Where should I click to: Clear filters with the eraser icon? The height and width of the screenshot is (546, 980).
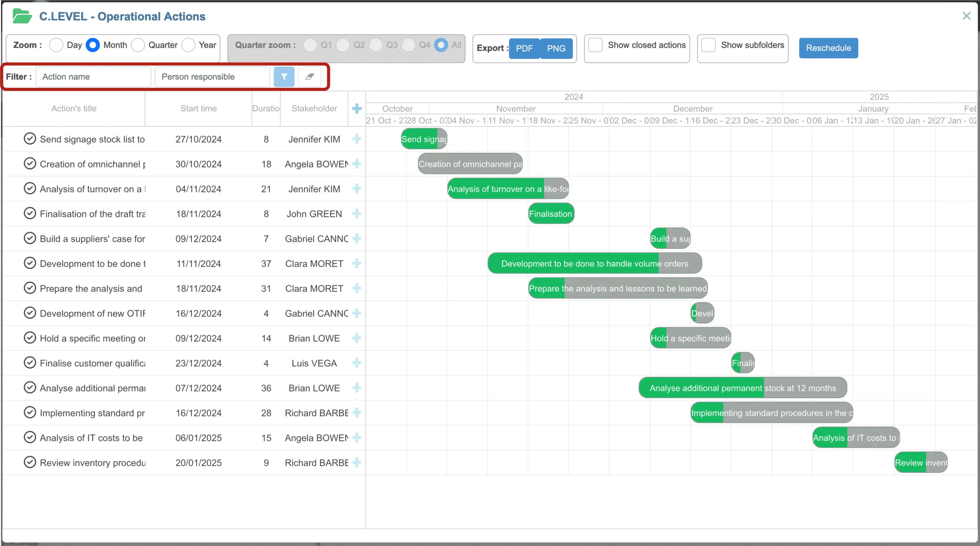[x=309, y=77]
